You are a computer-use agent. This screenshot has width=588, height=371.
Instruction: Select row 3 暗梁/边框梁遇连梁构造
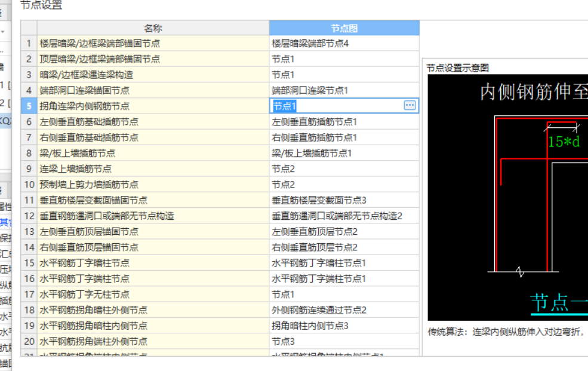153,75
